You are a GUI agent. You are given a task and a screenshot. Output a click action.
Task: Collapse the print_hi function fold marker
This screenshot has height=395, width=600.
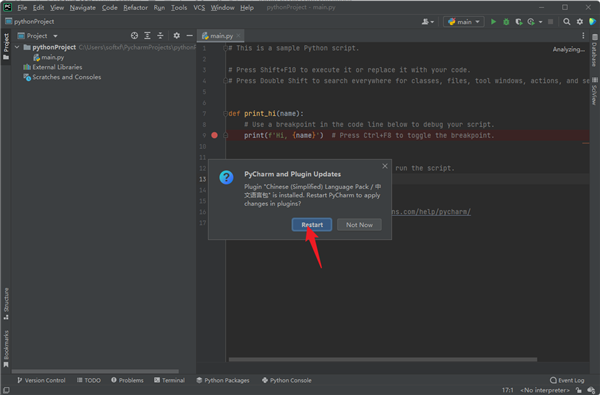click(x=225, y=113)
